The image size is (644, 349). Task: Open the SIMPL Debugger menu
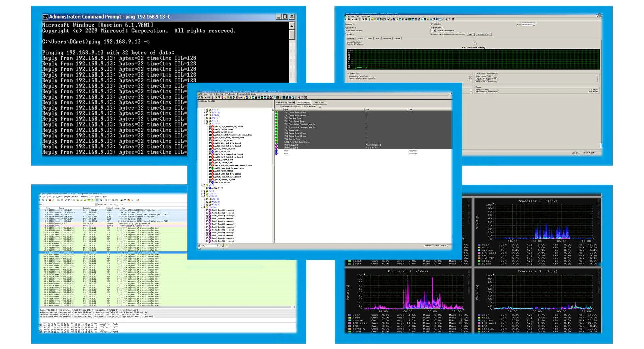(230, 94)
